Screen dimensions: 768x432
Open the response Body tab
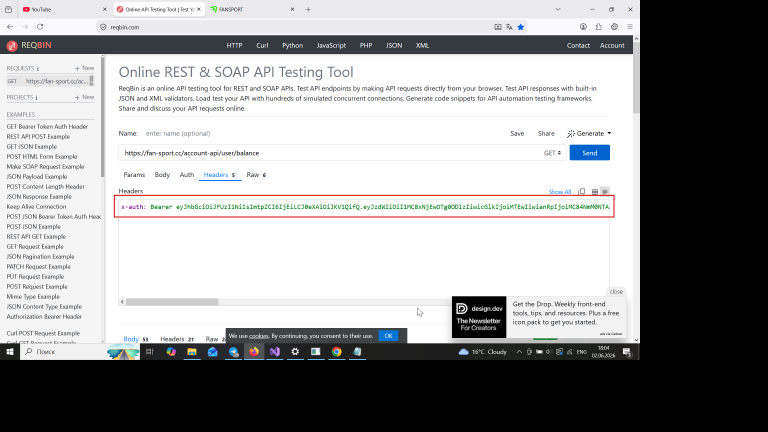(136, 339)
